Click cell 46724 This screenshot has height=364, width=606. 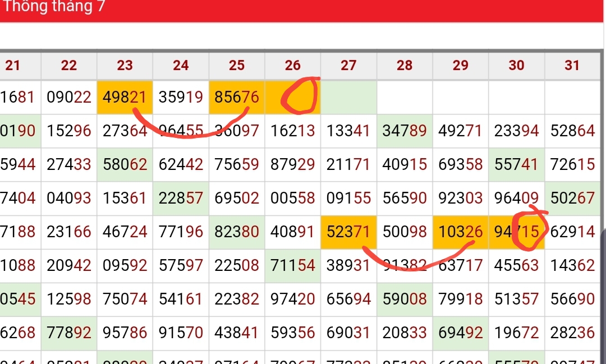tap(125, 232)
